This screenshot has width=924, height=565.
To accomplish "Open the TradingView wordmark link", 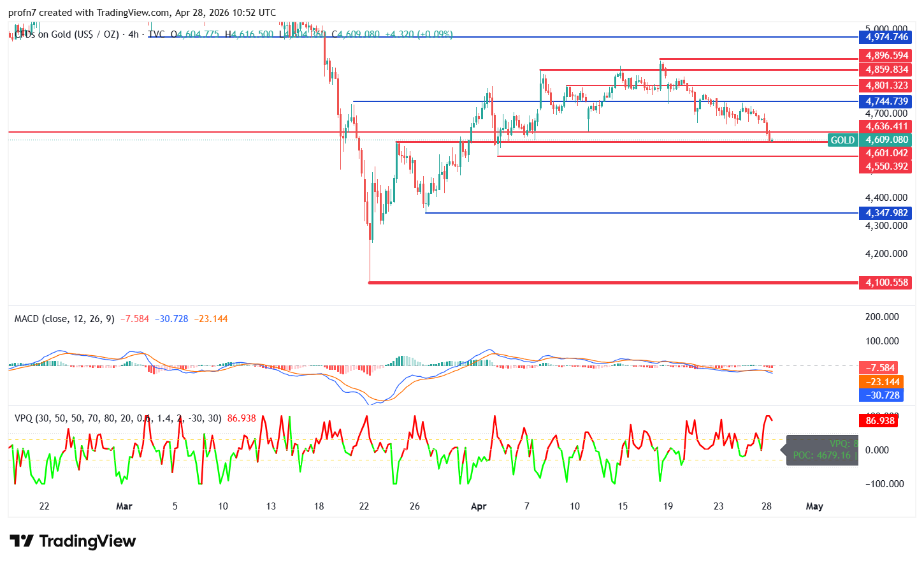I will pos(87,541).
